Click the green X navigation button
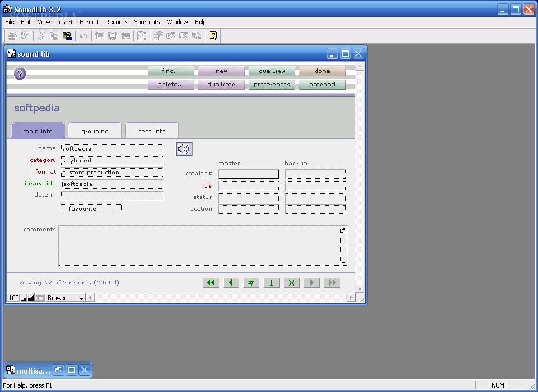Viewport: 538px width, 392px height. pyautogui.click(x=291, y=283)
